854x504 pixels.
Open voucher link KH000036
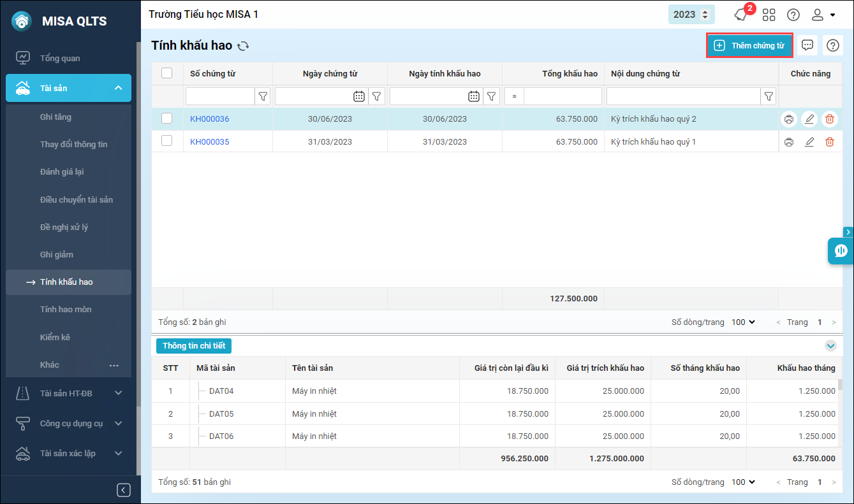(x=210, y=119)
